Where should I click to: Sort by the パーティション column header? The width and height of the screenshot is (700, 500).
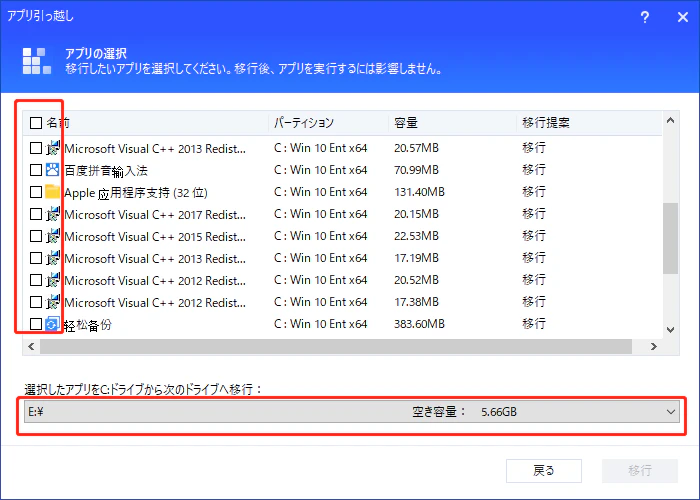coord(304,123)
